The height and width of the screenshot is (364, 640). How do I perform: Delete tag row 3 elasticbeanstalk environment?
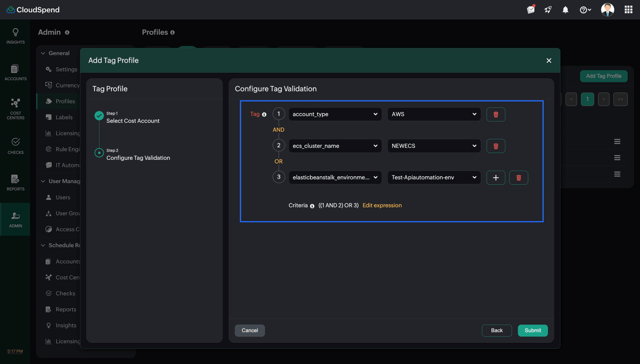tap(519, 178)
